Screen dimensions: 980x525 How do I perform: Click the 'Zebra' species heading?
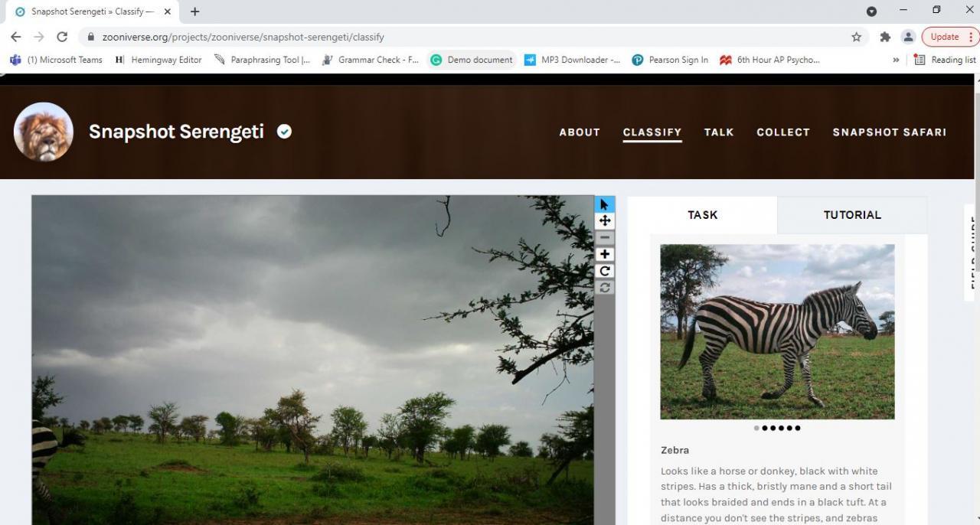[x=675, y=450]
